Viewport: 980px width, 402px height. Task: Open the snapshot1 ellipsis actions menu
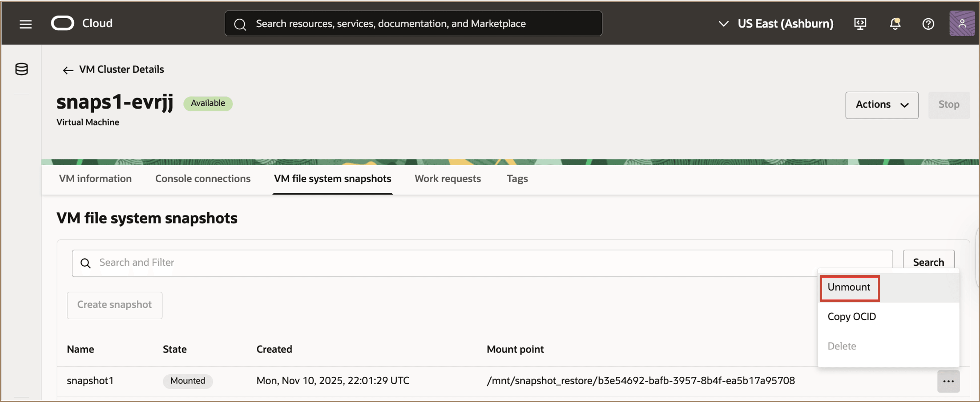[949, 381]
